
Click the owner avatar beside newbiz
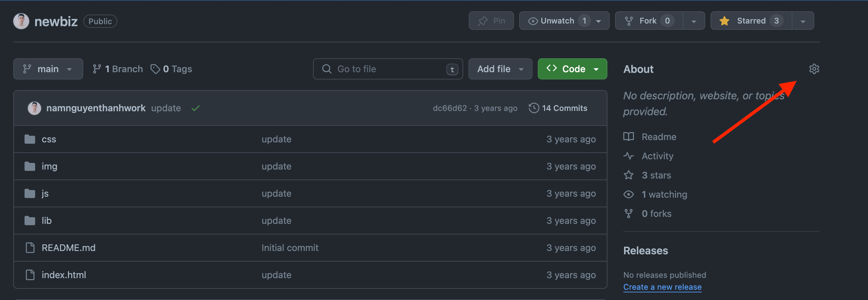tap(21, 21)
